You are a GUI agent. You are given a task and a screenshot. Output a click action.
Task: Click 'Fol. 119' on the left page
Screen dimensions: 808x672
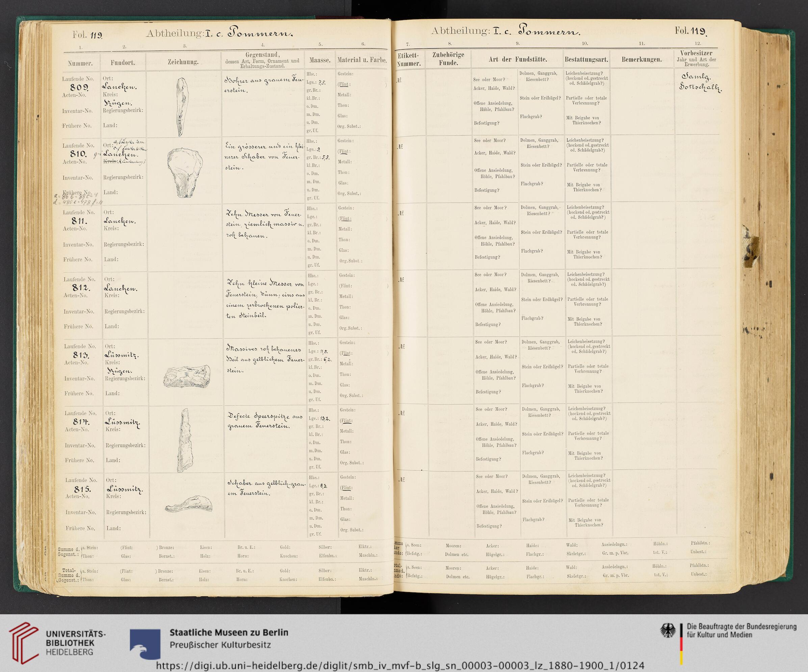click(88, 35)
